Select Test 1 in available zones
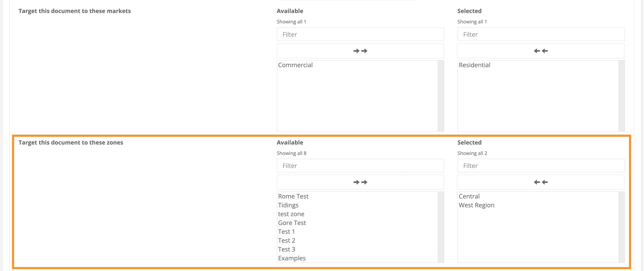The height and width of the screenshot is (271, 644). click(286, 231)
